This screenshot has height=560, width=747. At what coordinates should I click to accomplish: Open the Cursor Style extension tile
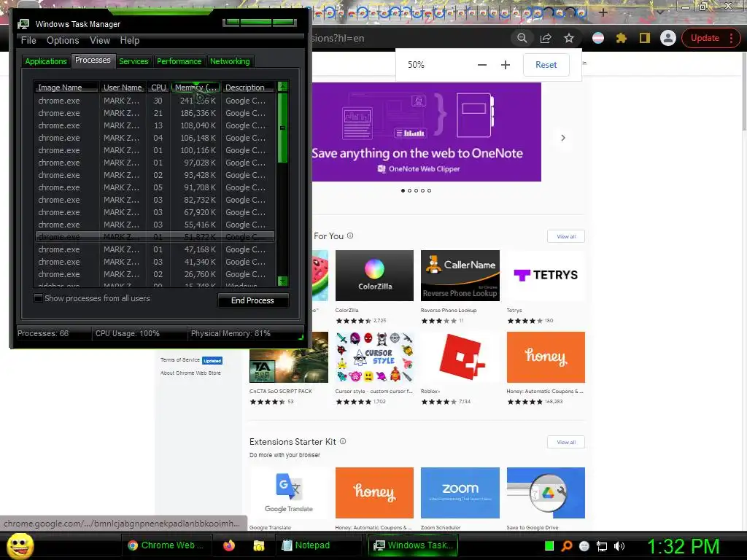click(374, 357)
